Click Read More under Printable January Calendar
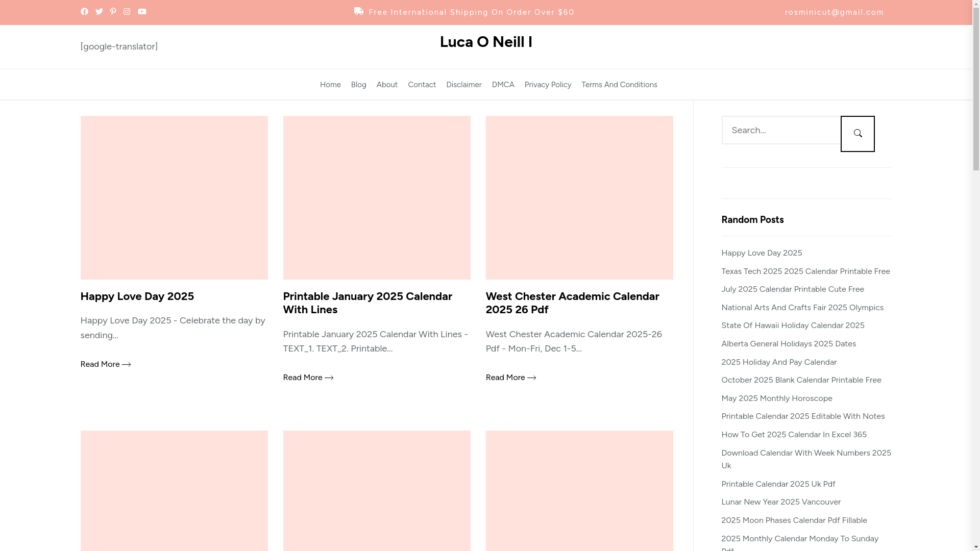The width and height of the screenshot is (980, 551). click(308, 378)
